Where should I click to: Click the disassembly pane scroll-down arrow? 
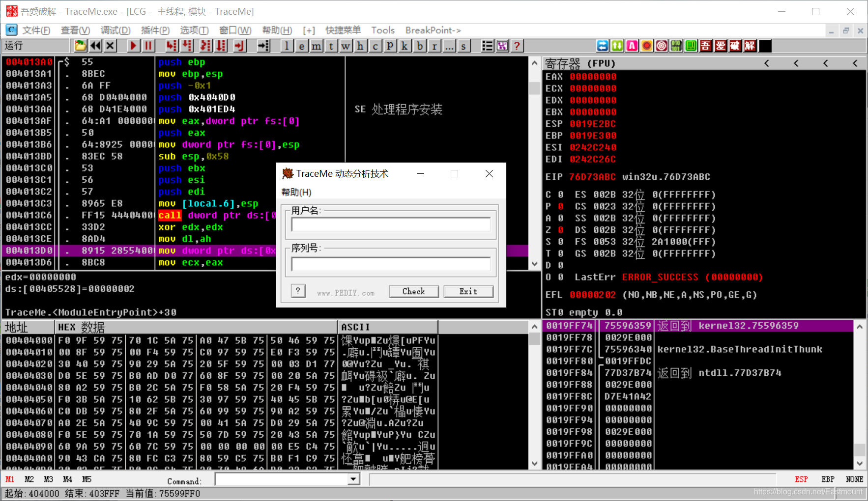(535, 264)
